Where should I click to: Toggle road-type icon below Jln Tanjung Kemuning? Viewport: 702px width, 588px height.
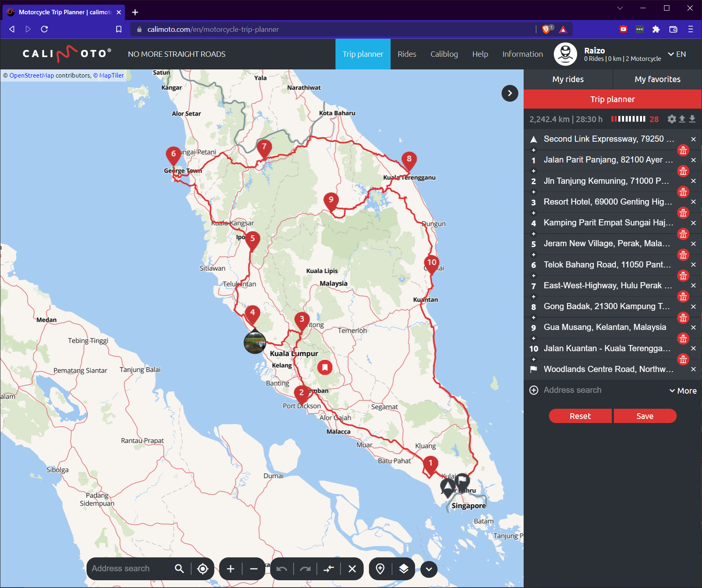pos(683,192)
